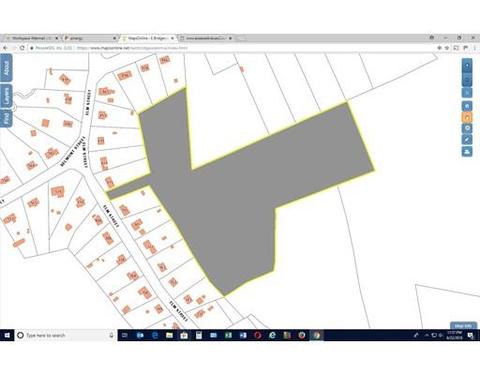Viewport: 480px width, 375px height.
Task: Click the BELMONT STREET label on map
Action: (x=73, y=151)
